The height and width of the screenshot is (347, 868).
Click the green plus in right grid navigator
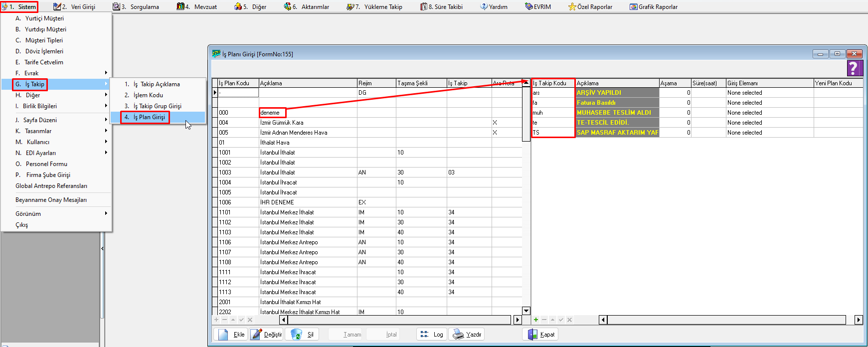click(x=536, y=320)
